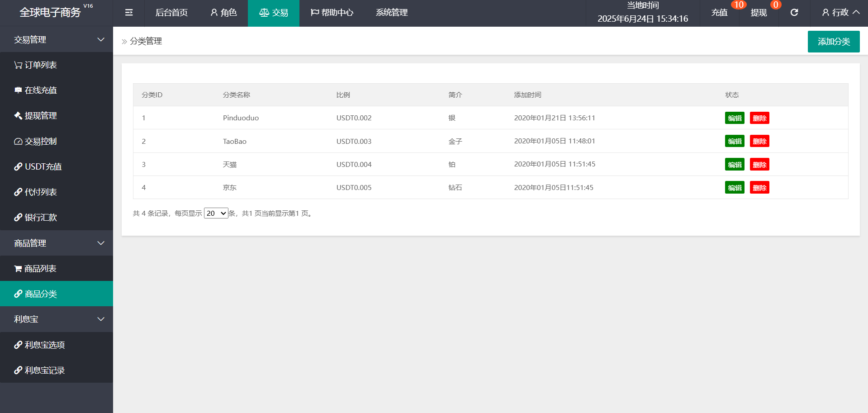Click the USDT0.002 ratio cell
Image resolution: width=868 pixels, height=413 pixels.
(x=354, y=118)
